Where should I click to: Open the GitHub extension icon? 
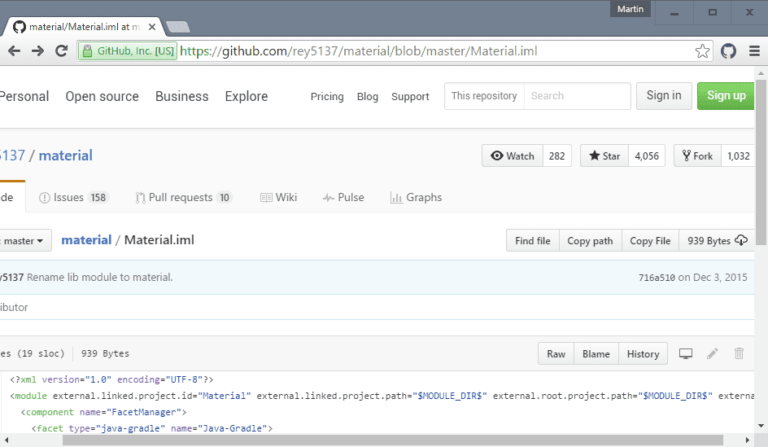click(728, 51)
